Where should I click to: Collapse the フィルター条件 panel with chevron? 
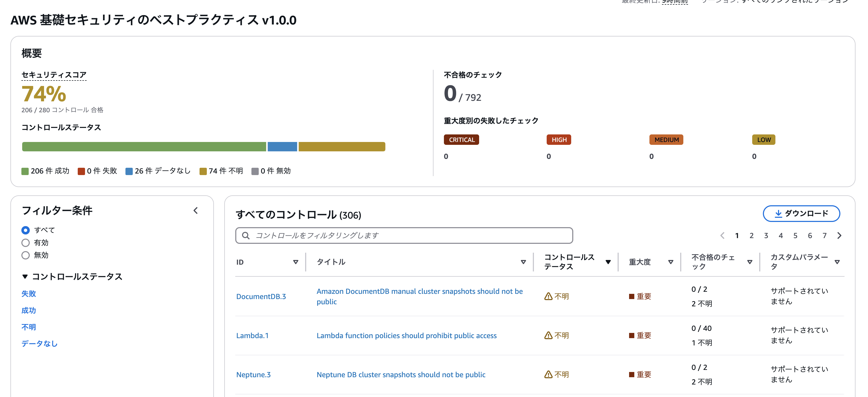tap(196, 210)
